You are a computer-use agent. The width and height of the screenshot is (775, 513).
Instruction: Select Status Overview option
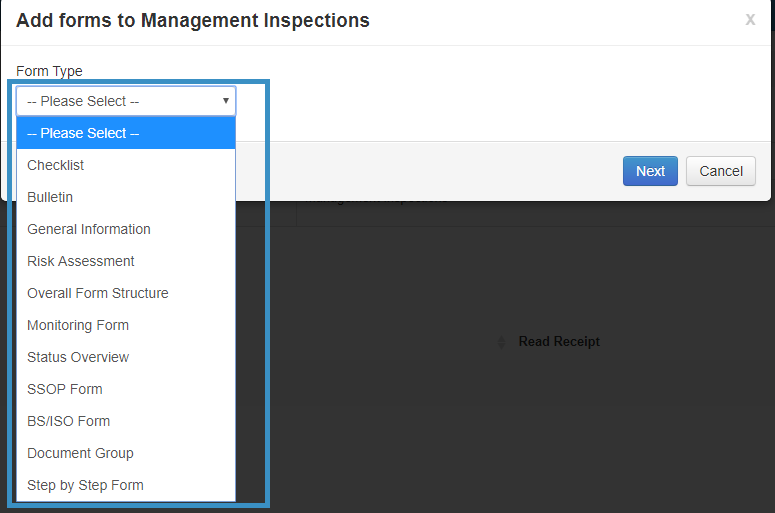(x=126, y=357)
